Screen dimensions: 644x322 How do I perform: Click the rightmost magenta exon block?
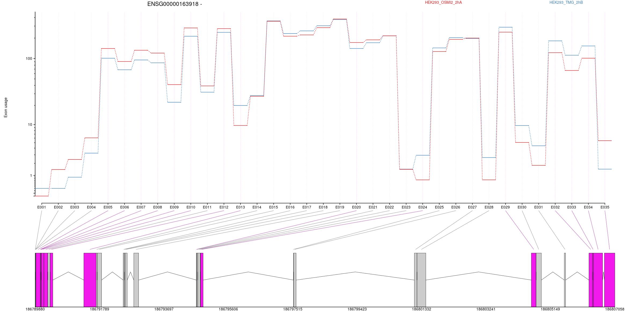[610, 280]
